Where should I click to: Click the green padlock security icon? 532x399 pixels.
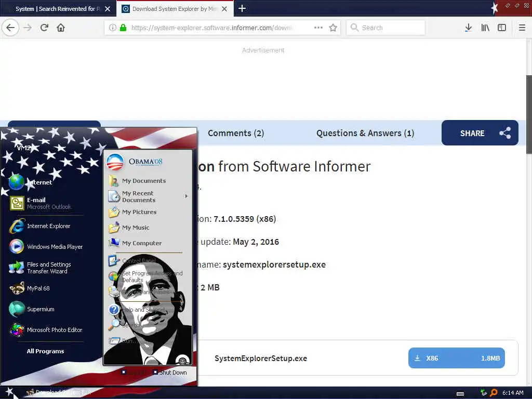coord(123,28)
